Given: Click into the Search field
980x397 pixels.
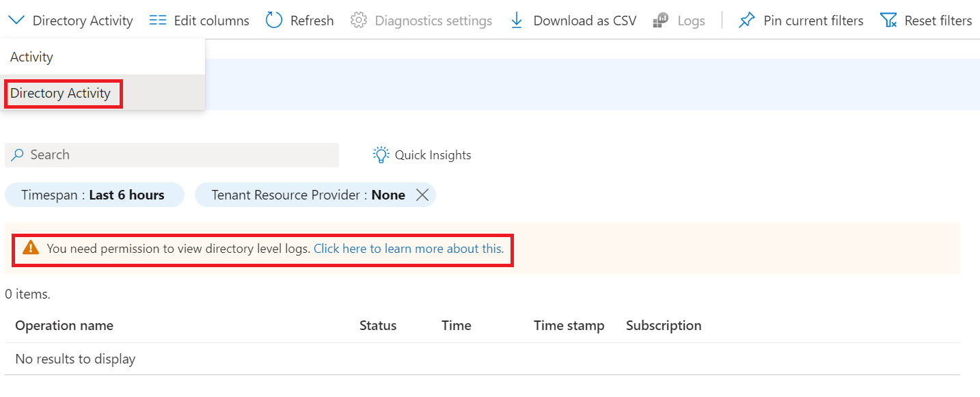Looking at the screenshot, I should (x=178, y=155).
